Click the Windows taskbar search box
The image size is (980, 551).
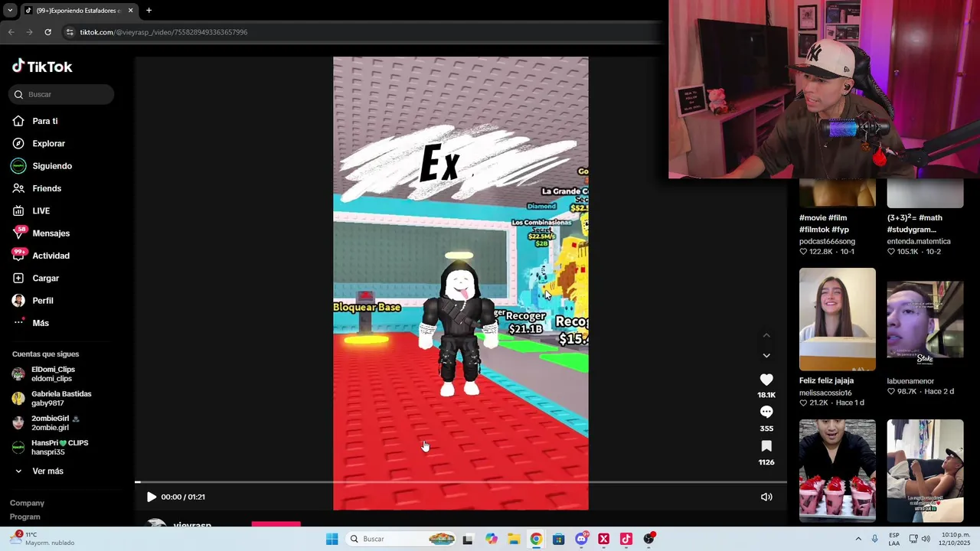tap(400, 539)
